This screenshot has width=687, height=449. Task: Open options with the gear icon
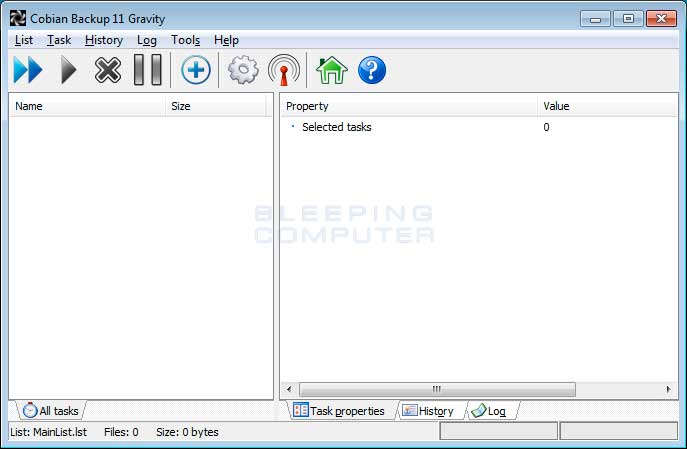243,70
